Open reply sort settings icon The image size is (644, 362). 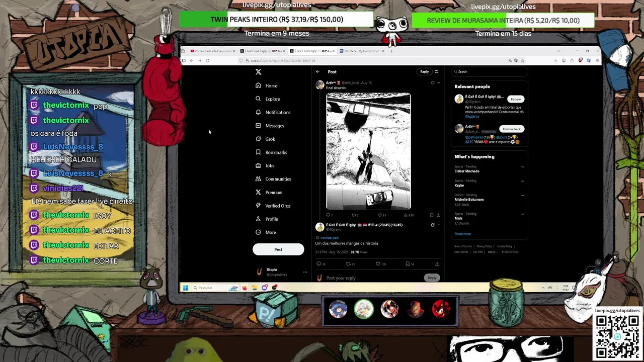[x=436, y=71]
